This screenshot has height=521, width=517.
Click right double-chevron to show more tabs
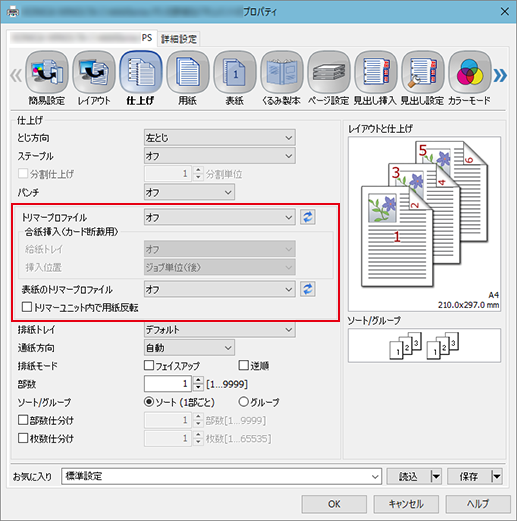pyautogui.click(x=500, y=75)
